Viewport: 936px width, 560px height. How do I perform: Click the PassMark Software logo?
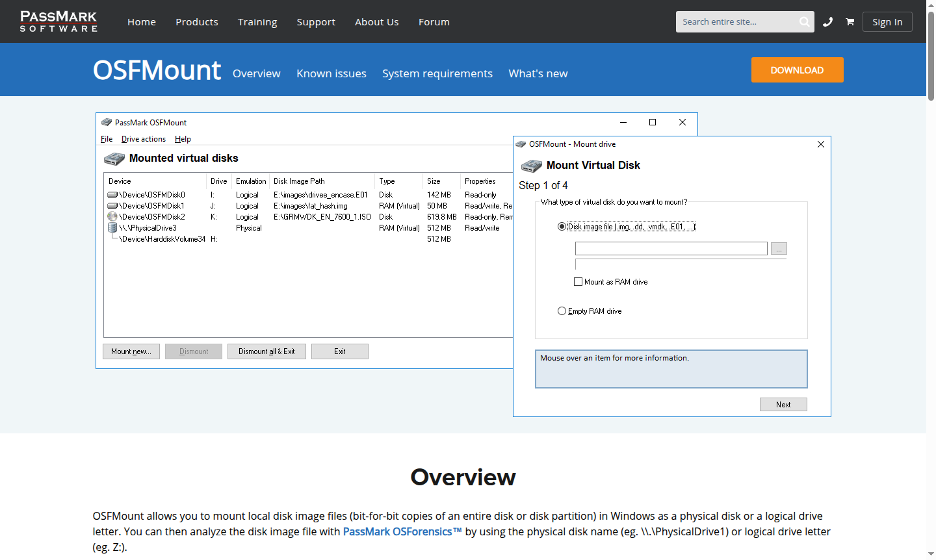tap(58, 21)
